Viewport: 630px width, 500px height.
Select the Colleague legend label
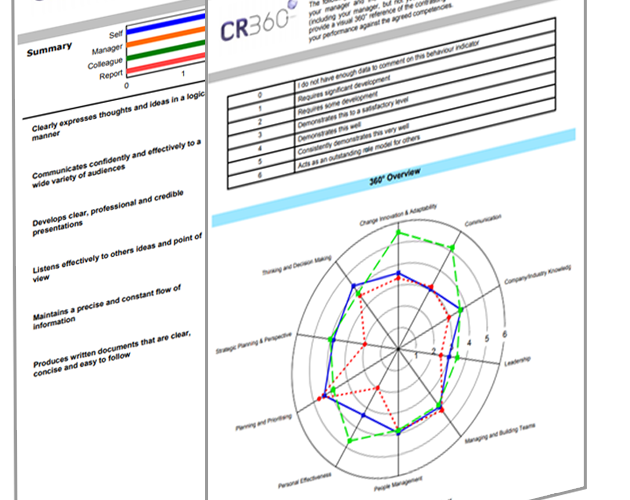105,63
